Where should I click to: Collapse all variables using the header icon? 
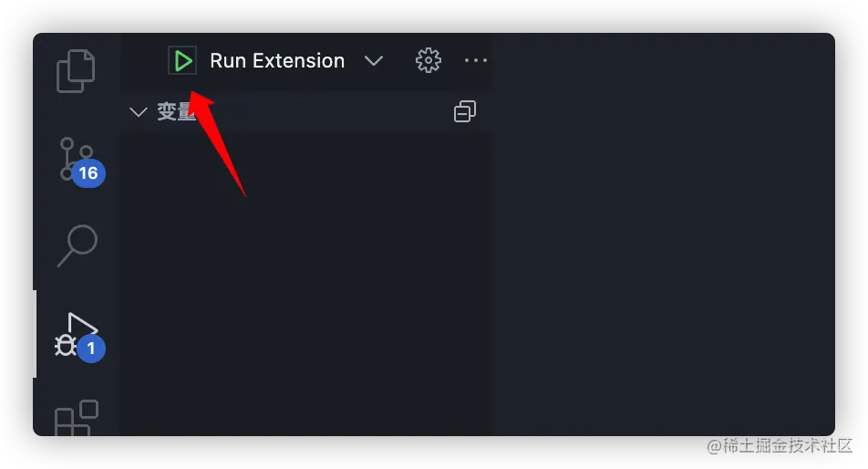click(x=465, y=112)
